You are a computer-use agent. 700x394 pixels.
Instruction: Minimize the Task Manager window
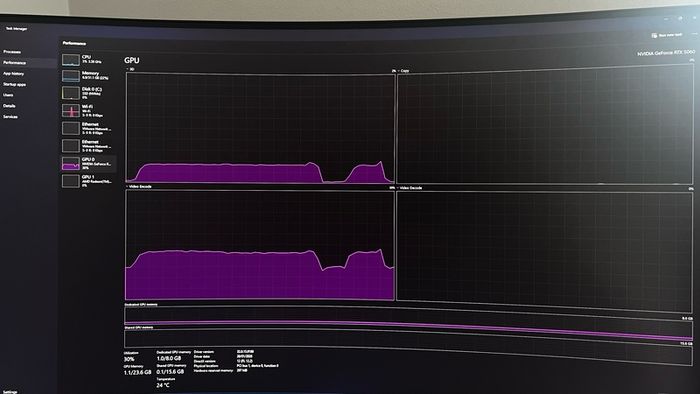(x=666, y=19)
